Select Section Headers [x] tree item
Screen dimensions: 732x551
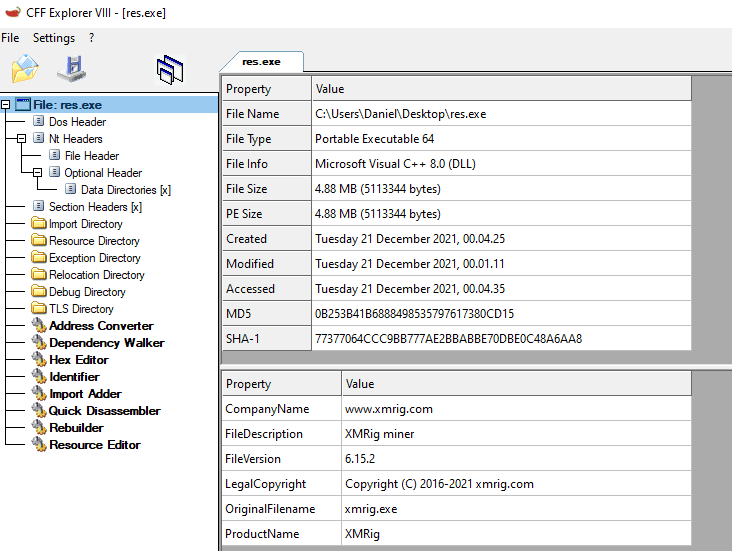click(x=95, y=207)
